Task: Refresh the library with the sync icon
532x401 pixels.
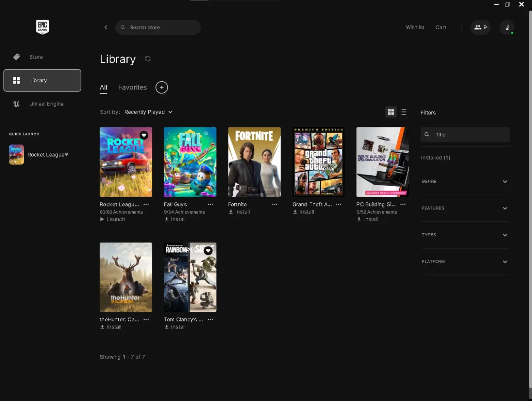Action: coord(148,59)
